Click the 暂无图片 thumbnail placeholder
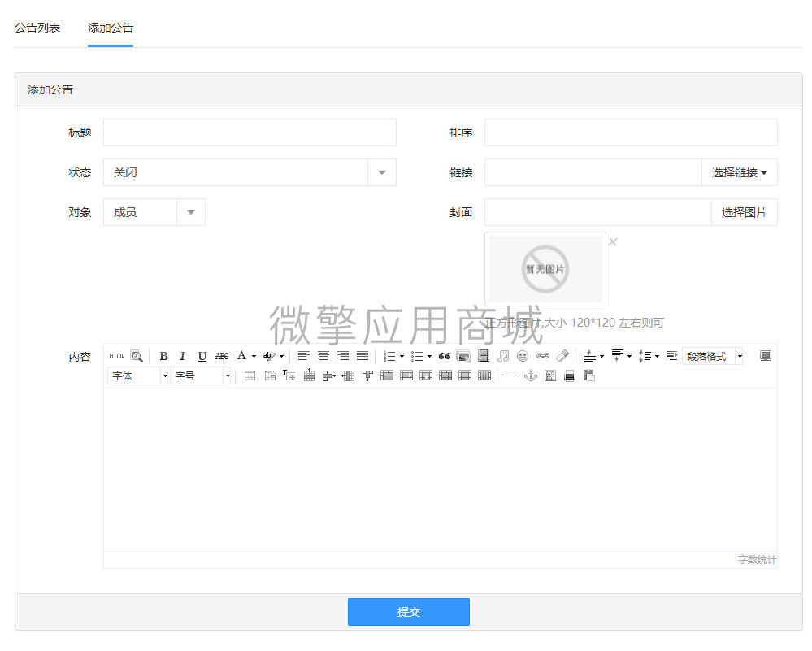Image resolution: width=812 pixels, height=651 pixels. (x=545, y=269)
